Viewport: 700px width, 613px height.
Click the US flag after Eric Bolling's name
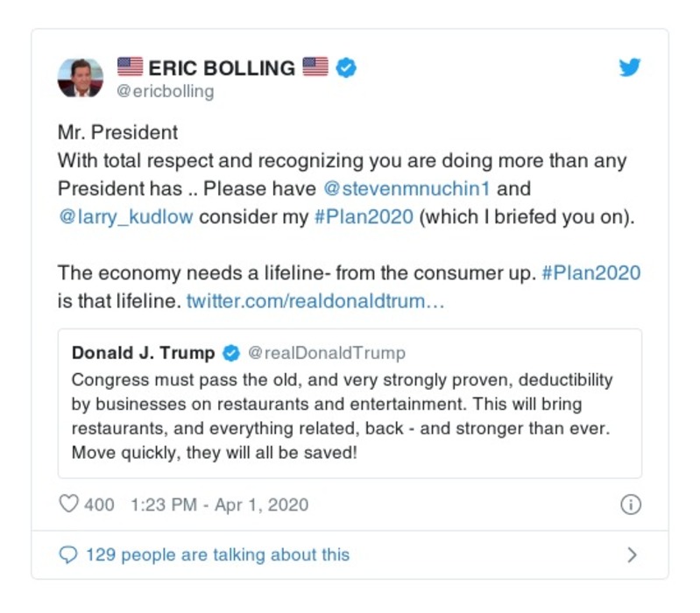[315, 67]
